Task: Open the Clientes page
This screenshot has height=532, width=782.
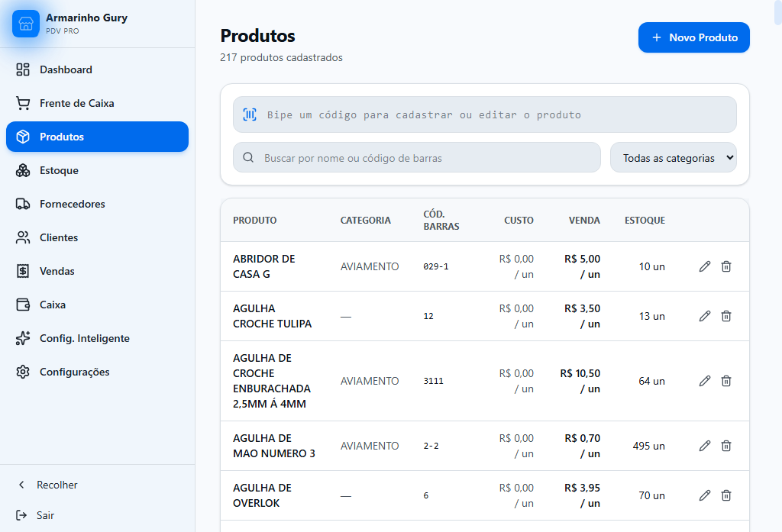Action: point(97,237)
